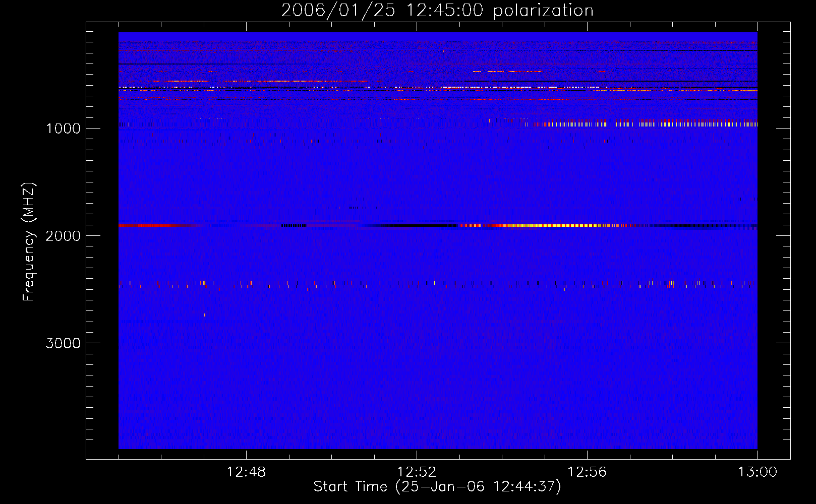Click the 12:52 time axis label
The width and height of the screenshot is (816, 504).
pyautogui.click(x=417, y=472)
